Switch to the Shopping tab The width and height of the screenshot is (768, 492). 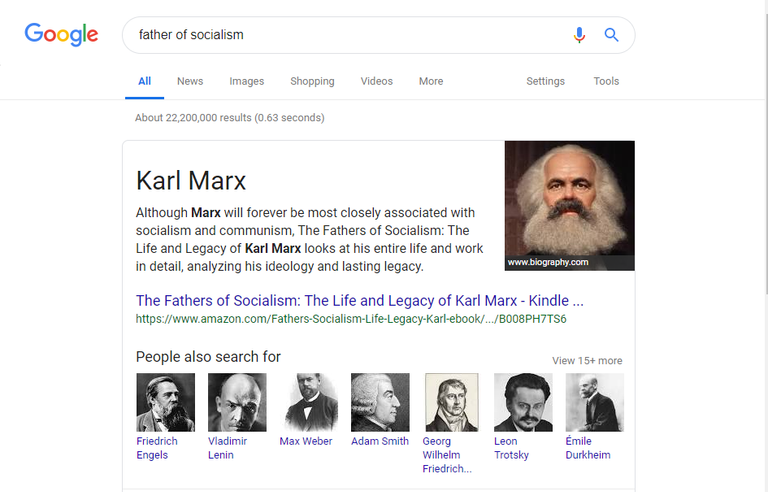tap(312, 81)
